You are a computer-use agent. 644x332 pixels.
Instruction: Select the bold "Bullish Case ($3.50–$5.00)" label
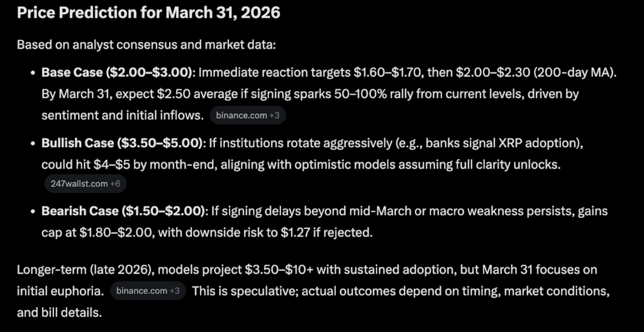tap(124, 143)
